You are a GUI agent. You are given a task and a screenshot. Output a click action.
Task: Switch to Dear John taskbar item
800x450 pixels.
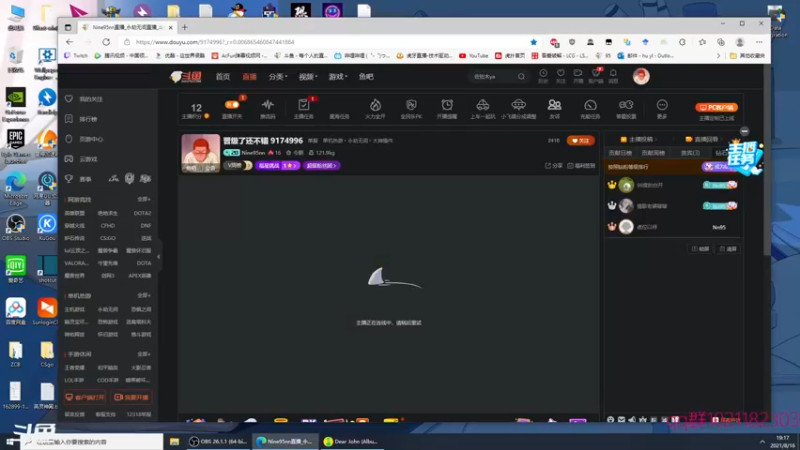[351, 441]
